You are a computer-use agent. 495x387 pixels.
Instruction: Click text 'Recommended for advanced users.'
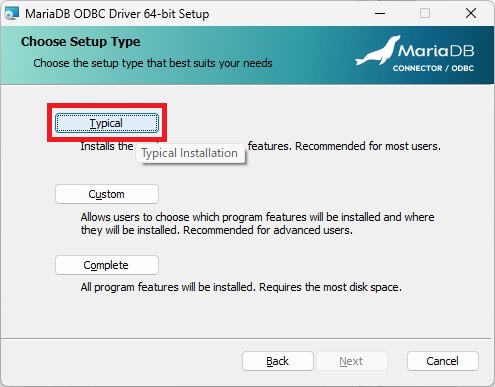268,230
